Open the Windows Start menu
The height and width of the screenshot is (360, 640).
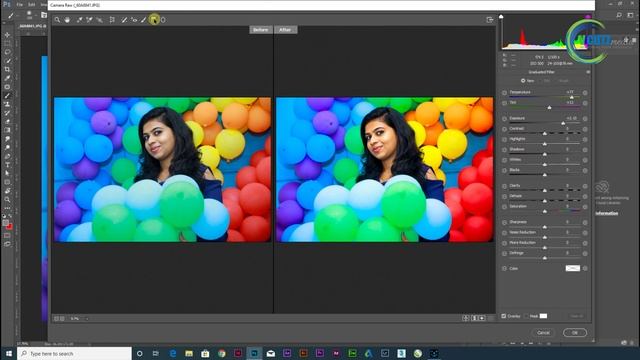tap(8, 353)
